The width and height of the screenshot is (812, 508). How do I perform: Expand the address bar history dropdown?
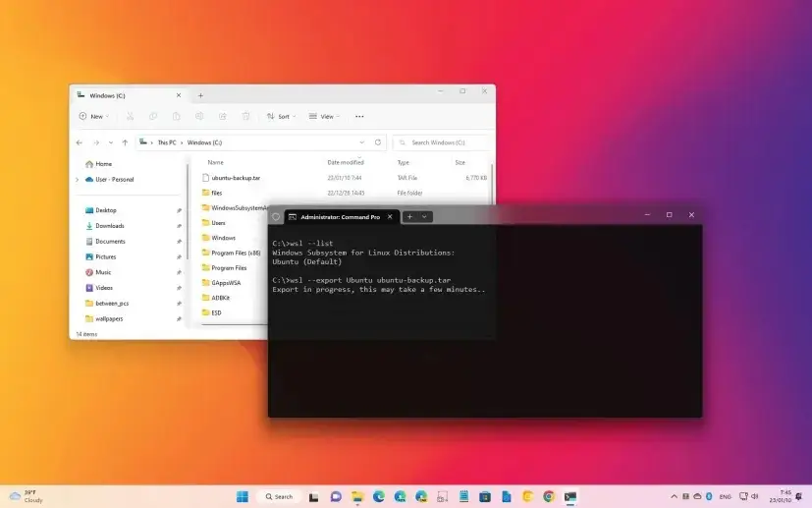tap(362, 142)
